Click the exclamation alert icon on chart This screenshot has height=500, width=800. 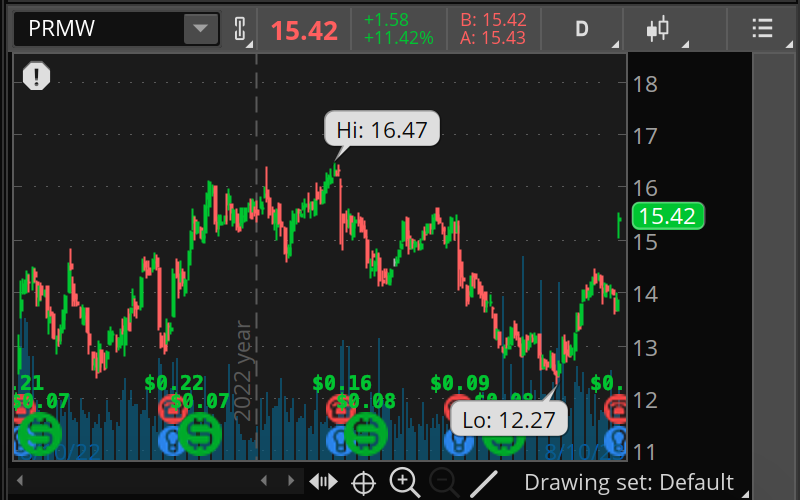36,76
